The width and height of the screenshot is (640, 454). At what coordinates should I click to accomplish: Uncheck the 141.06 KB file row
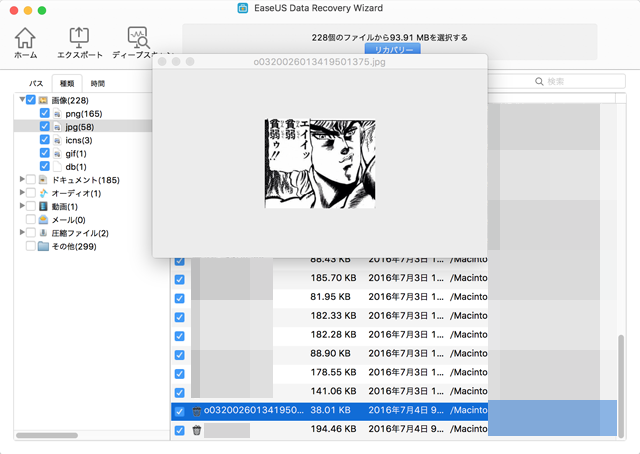click(180, 392)
